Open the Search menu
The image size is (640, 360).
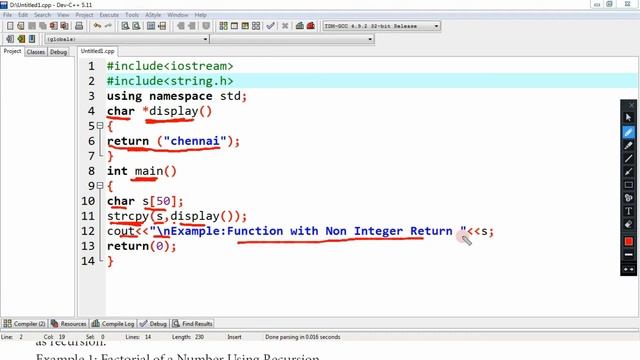(x=42, y=15)
